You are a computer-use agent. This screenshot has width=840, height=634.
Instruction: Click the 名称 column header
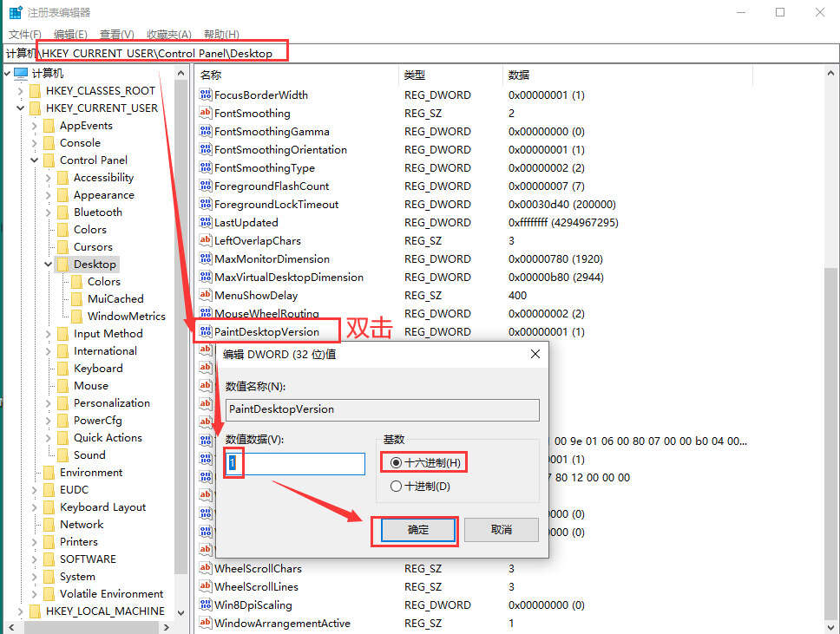(297, 75)
